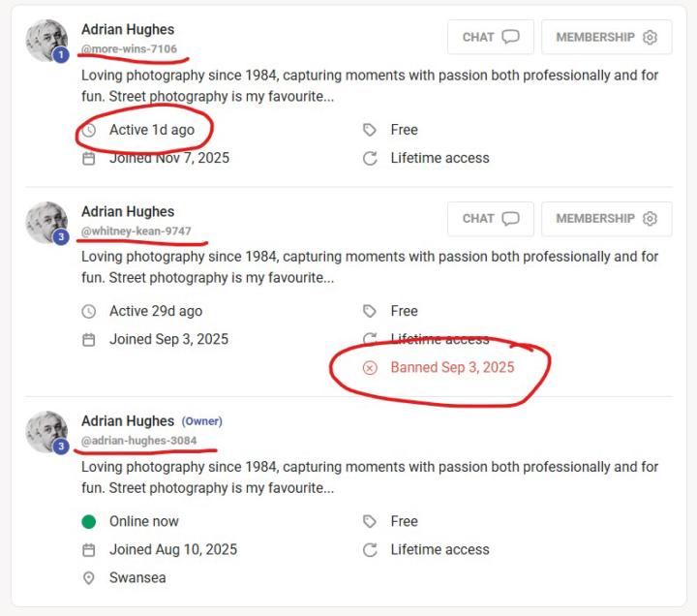Click the chat bubble icon for more-wins-7106
697x616 pixels.
pyautogui.click(x=510, y=37)
